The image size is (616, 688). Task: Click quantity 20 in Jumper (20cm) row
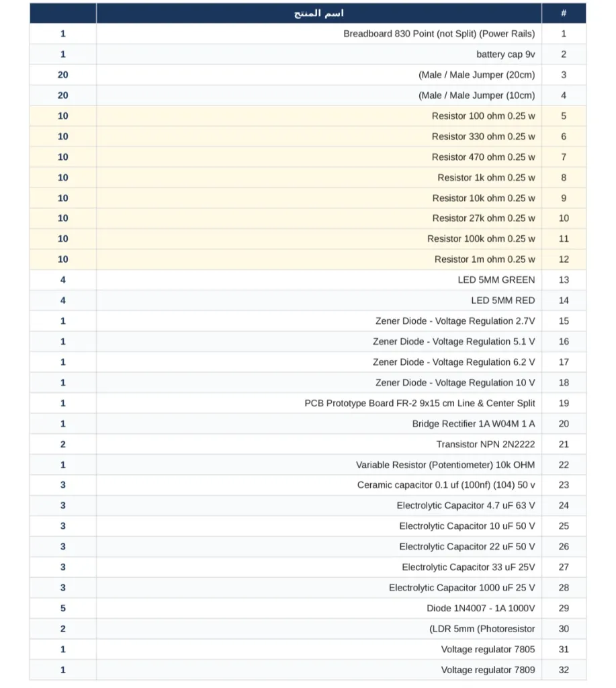[63, 75]
